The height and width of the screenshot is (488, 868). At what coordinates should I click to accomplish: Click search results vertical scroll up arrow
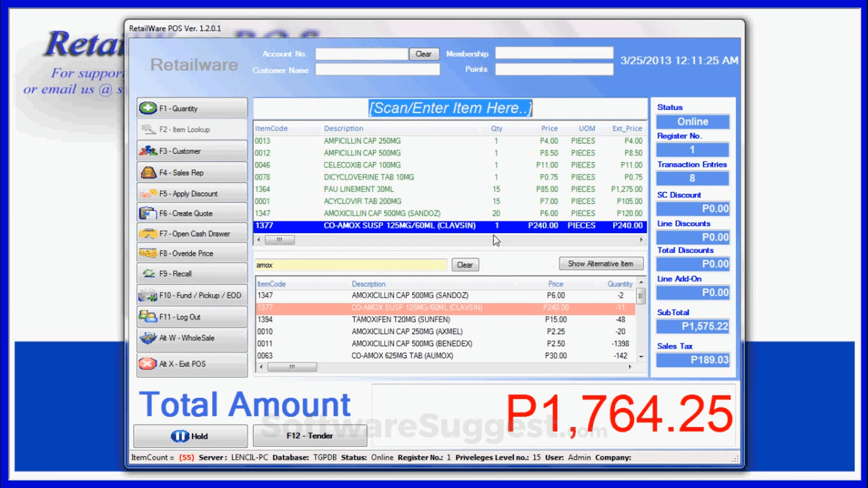[641, 281]
